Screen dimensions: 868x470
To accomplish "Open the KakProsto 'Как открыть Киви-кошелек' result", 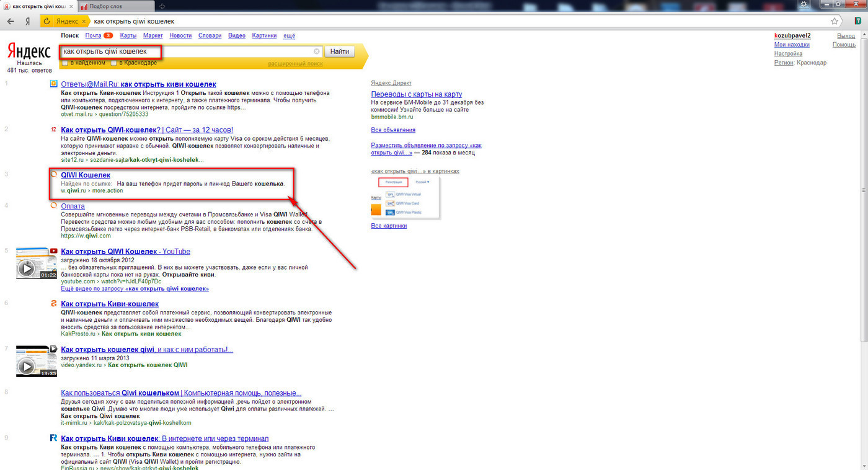I will (110, 304).
